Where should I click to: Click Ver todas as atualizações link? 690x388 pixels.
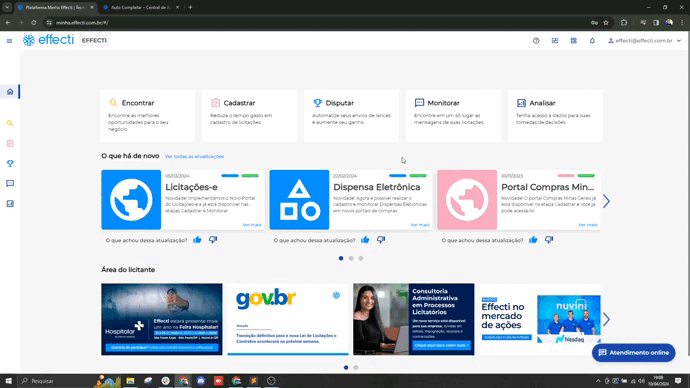point(195,157)
